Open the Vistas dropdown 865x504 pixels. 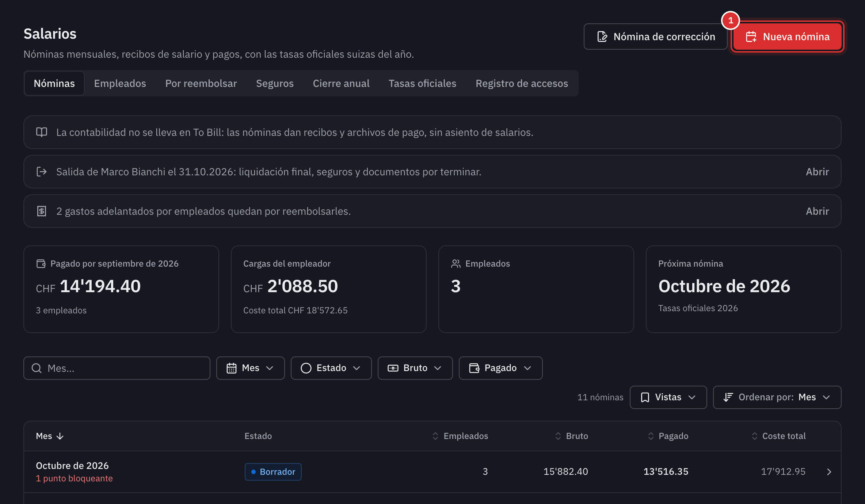(668, 397)
